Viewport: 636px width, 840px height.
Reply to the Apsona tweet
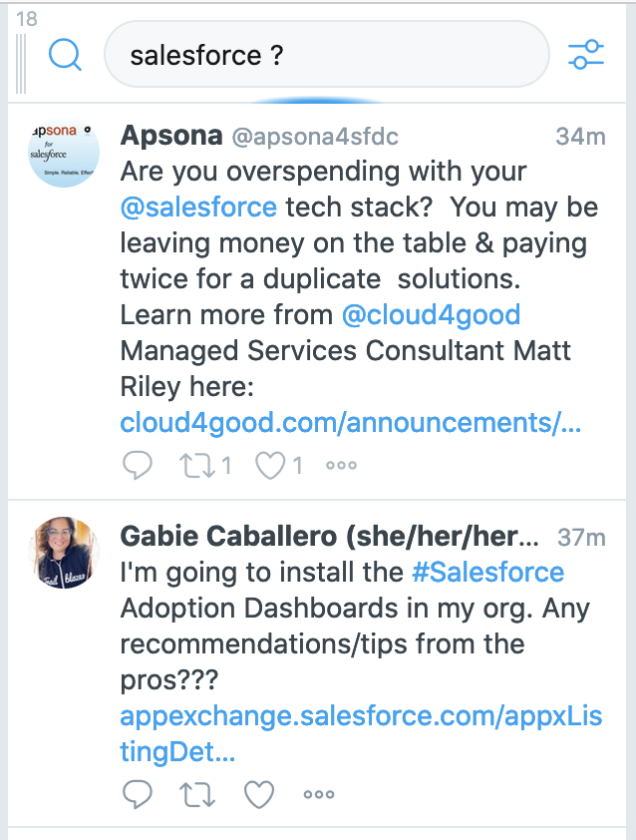(137, 465)
